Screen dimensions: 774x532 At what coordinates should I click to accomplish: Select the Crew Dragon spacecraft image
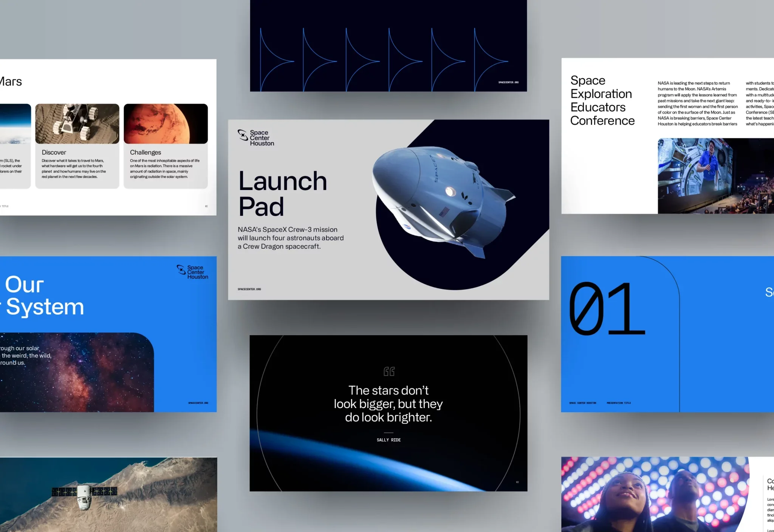click(441, 199)
